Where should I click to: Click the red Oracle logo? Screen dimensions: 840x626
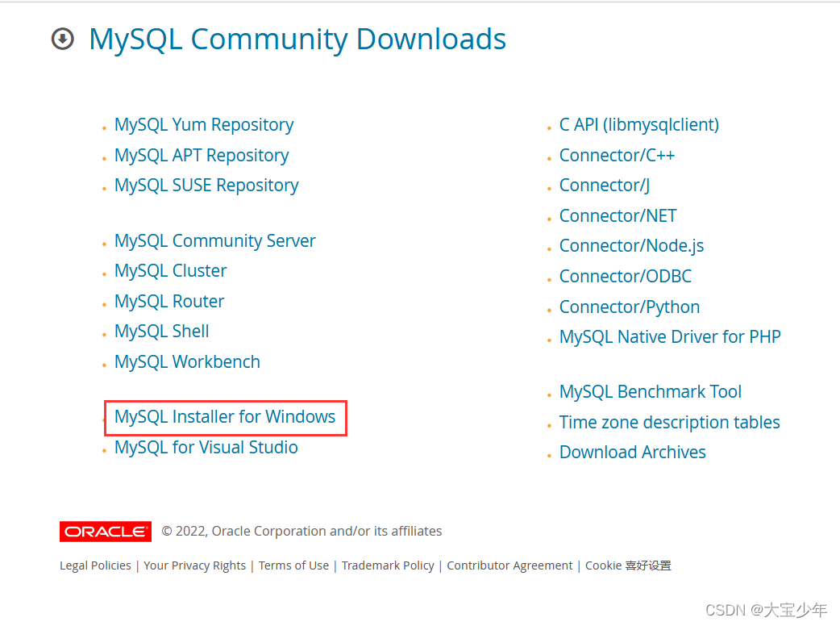(x=106, y=531)
